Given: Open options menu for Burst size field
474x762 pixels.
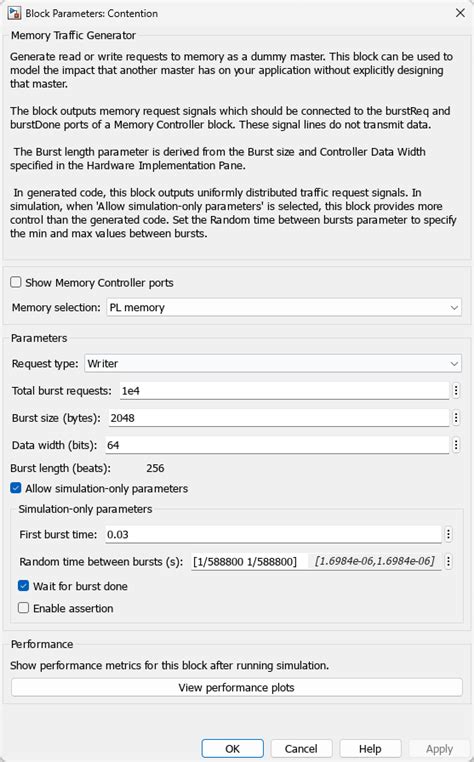Looking at the screenshot, I should [x=456, y=418].
